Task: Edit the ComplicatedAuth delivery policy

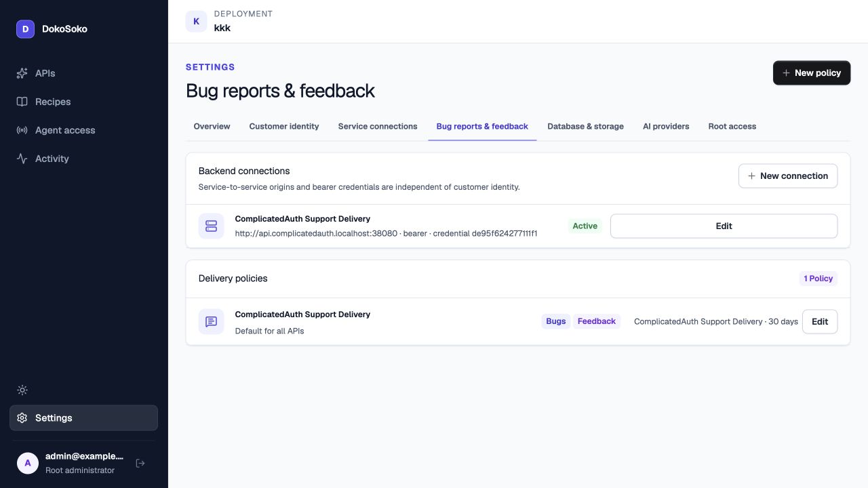Action: point(820,321)
